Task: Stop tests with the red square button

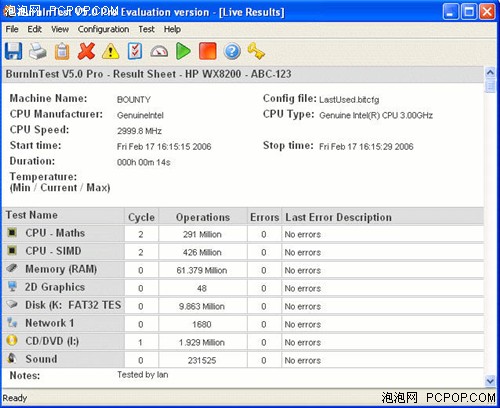Action: tap(208, 51)
